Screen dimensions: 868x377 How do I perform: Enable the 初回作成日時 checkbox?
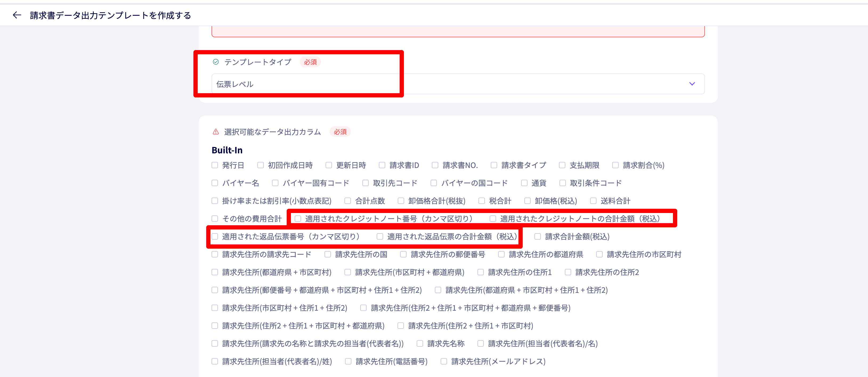coord(261,165)
